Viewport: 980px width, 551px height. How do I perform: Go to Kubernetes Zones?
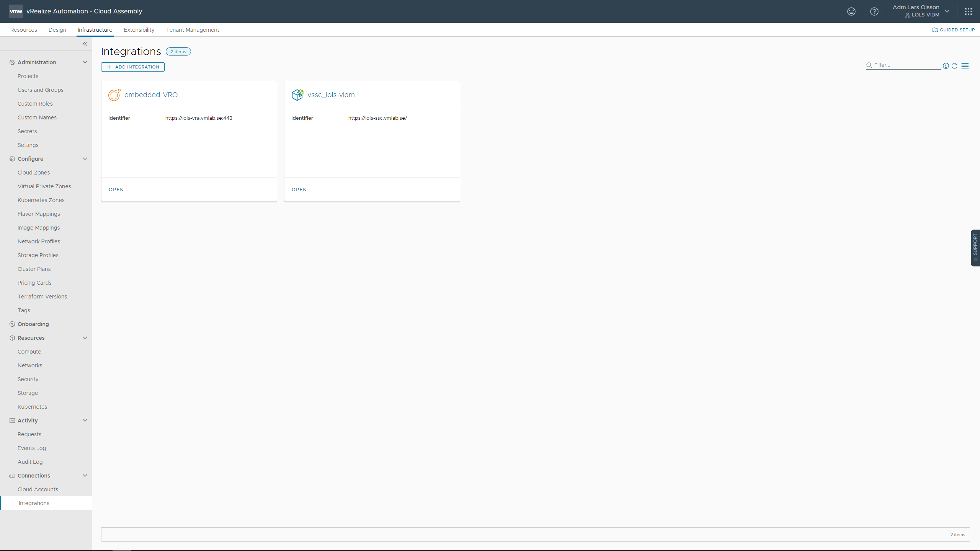[x=41, y=200]
